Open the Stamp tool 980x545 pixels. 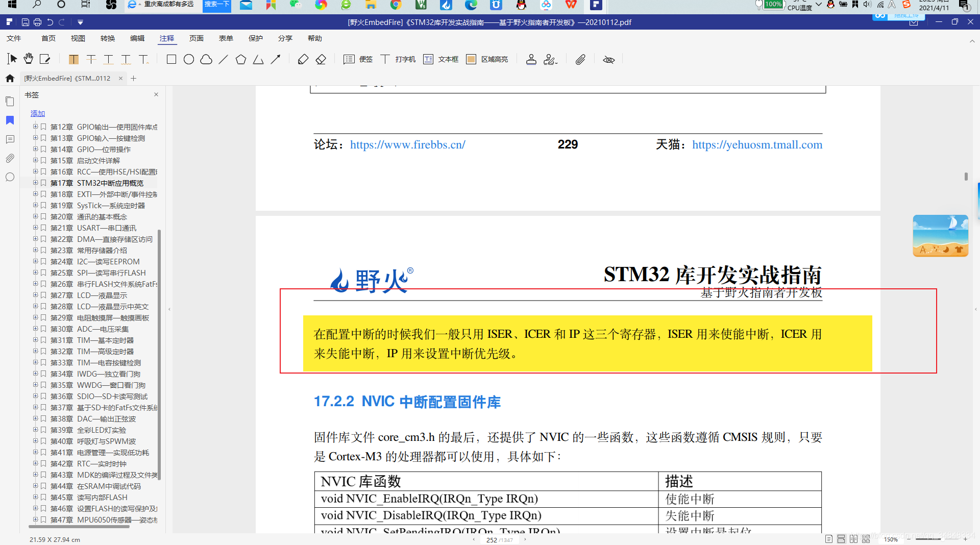click(531, 59)
